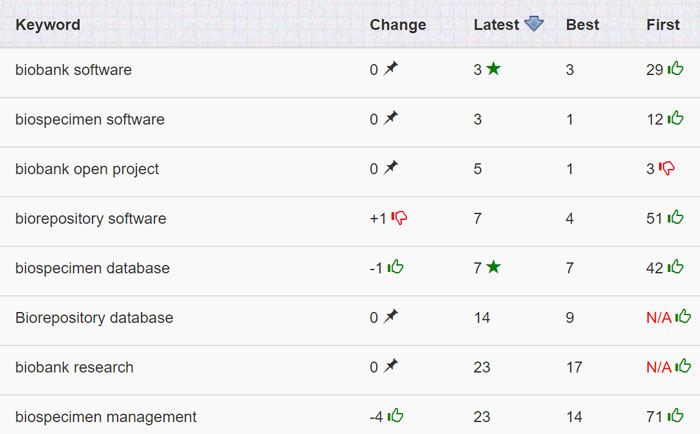
Task: Open the biorepository software keyword
Action: pyautogui.click(x=90, y=218)
